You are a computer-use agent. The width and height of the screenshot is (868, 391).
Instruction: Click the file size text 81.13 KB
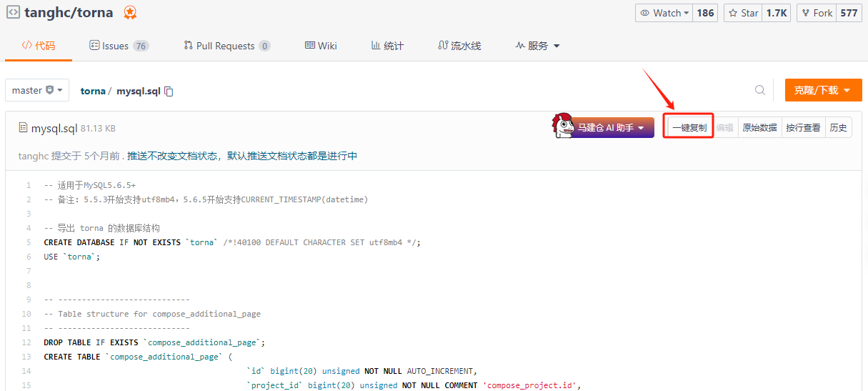click(x=98, y=129)
